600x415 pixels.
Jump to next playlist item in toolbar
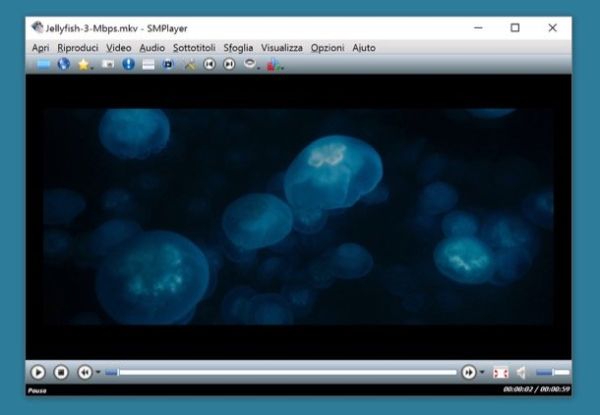coord(229,64)
